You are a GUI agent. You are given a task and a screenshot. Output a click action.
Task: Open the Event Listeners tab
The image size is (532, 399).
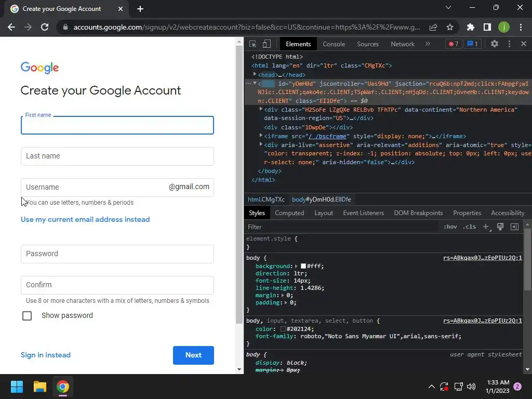click(363, 212)
